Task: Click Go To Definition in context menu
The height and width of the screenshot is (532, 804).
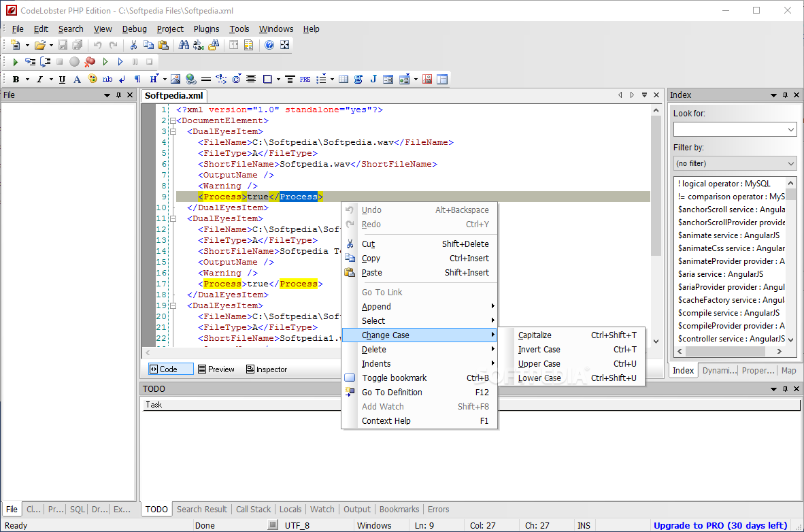Action: click(x=420, y=393)
